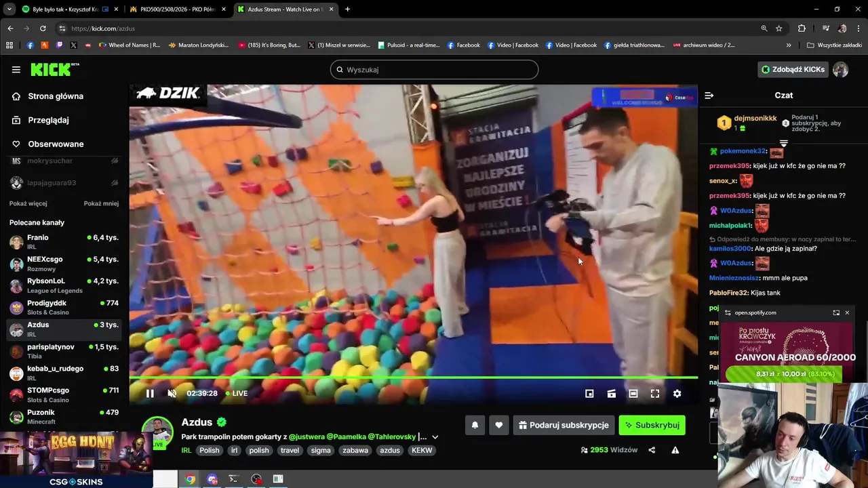
Task: Open the browser extensions puzzle icon
Action: pos(802,28)
